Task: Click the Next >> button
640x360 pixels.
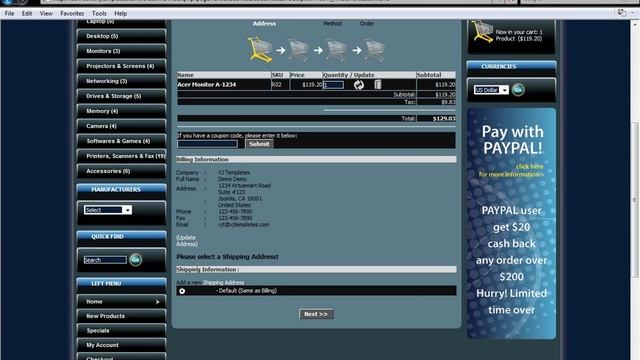Action: [316, 314]
